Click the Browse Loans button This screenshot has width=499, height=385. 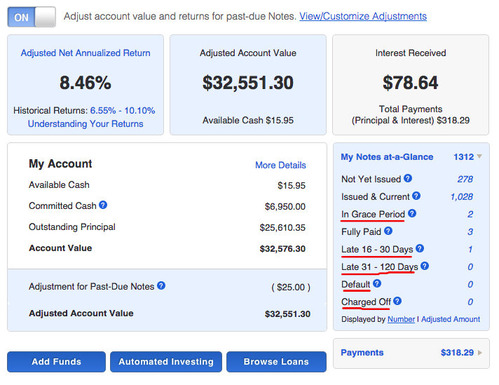276,362
